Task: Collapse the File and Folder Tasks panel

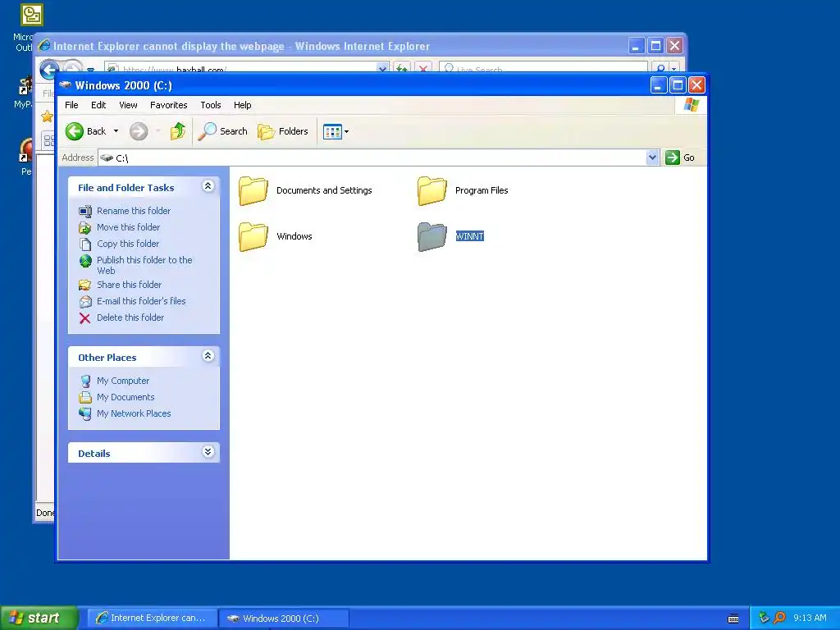Action: point(208,186)
